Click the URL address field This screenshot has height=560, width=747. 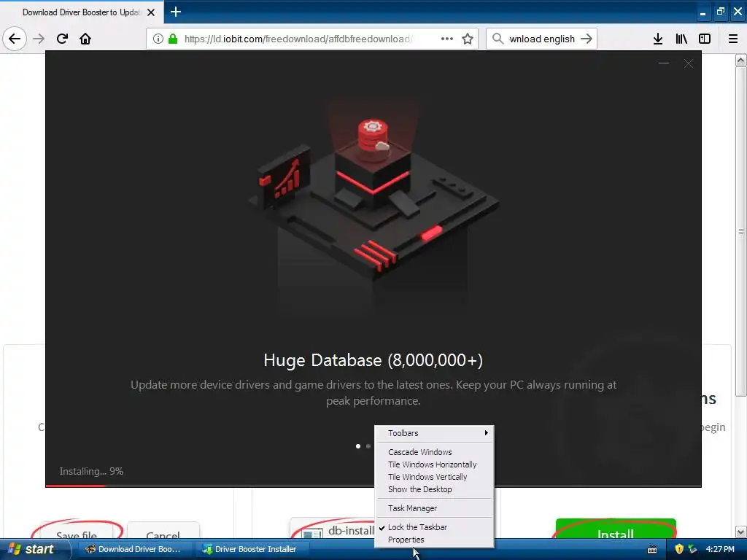coord(298,39)
